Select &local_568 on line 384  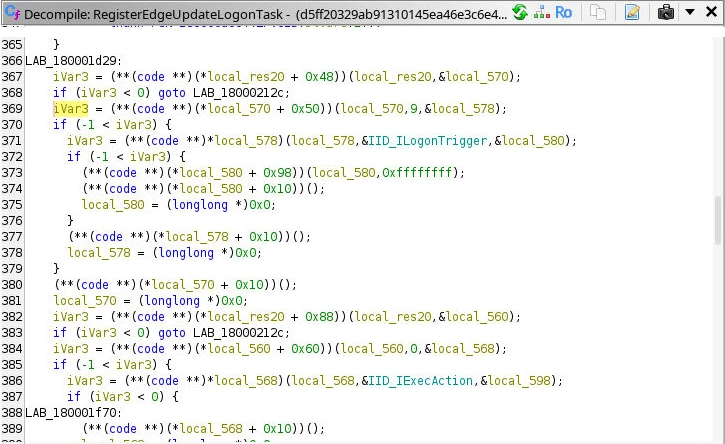460,349
